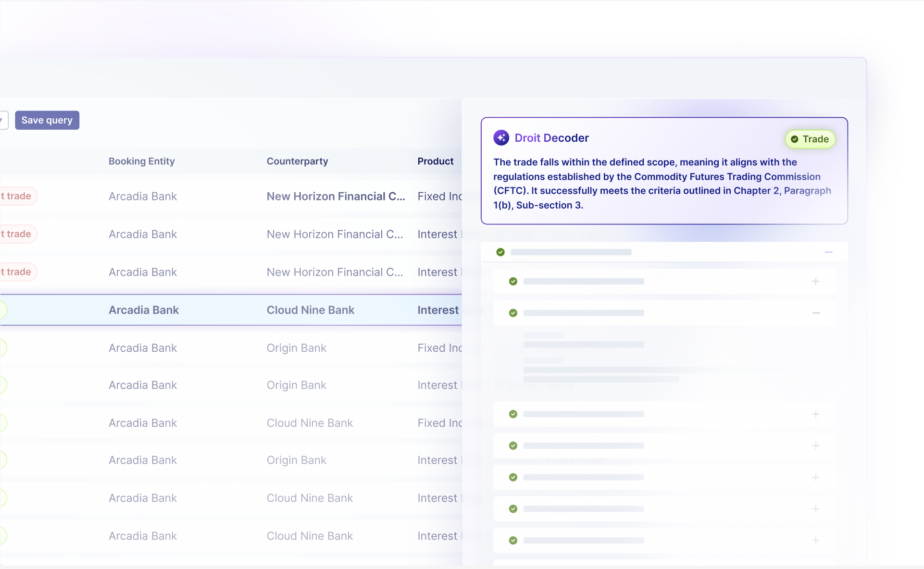Sort by the Counterparty column header
This screenshot has width=924, height=569.
(297, 161)
